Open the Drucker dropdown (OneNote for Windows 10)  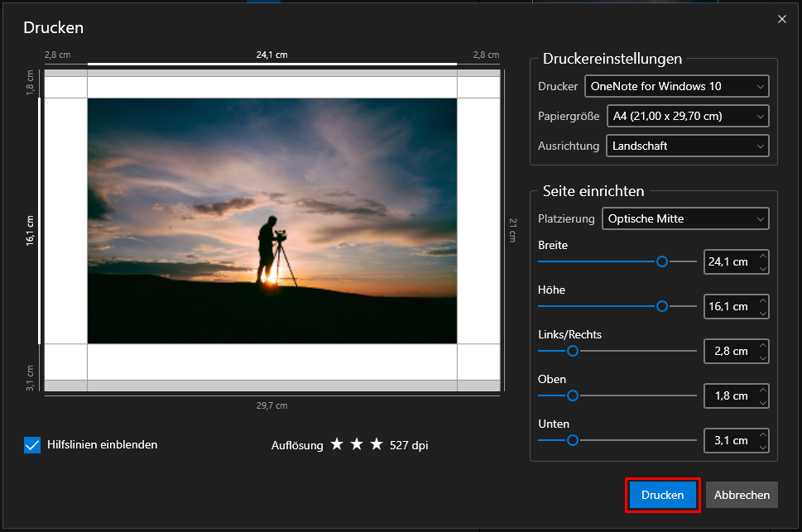click(x=677, y=86)
